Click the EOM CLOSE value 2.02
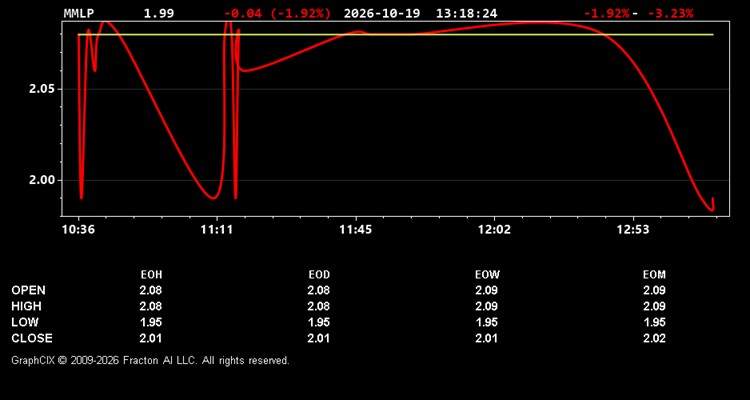The width and height of the screenshot is (750, 400). (654, 338)
